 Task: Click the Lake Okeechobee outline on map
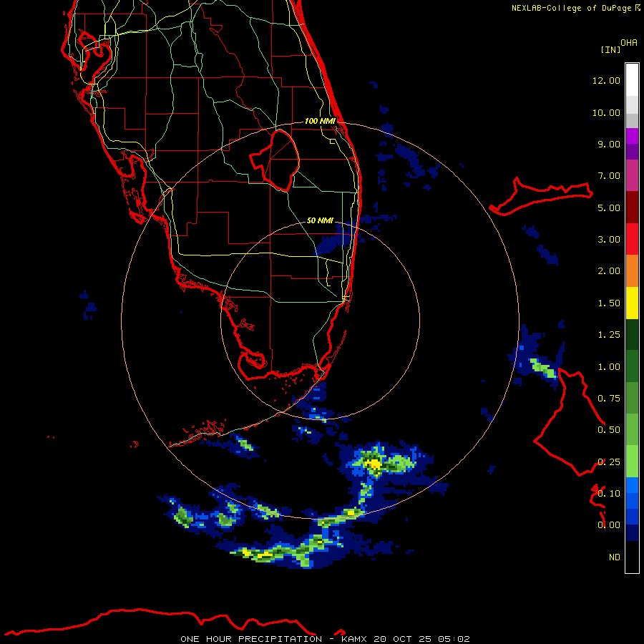(275, 160)
